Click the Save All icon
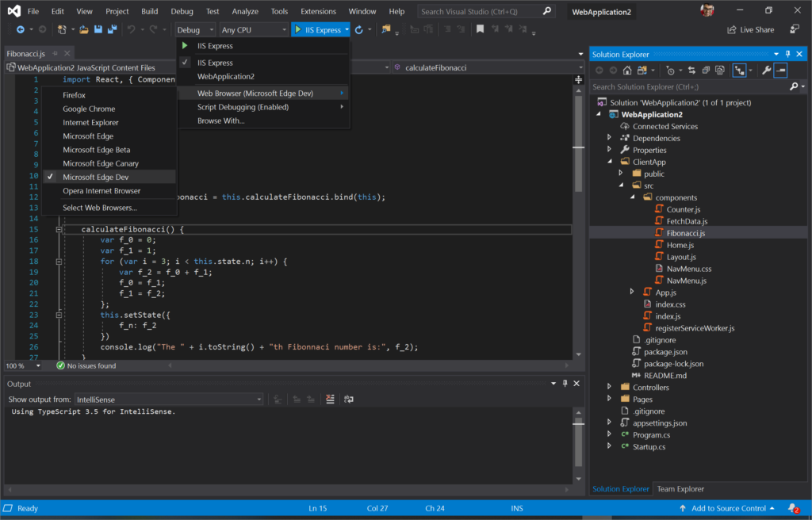 (x=112, y=30)
